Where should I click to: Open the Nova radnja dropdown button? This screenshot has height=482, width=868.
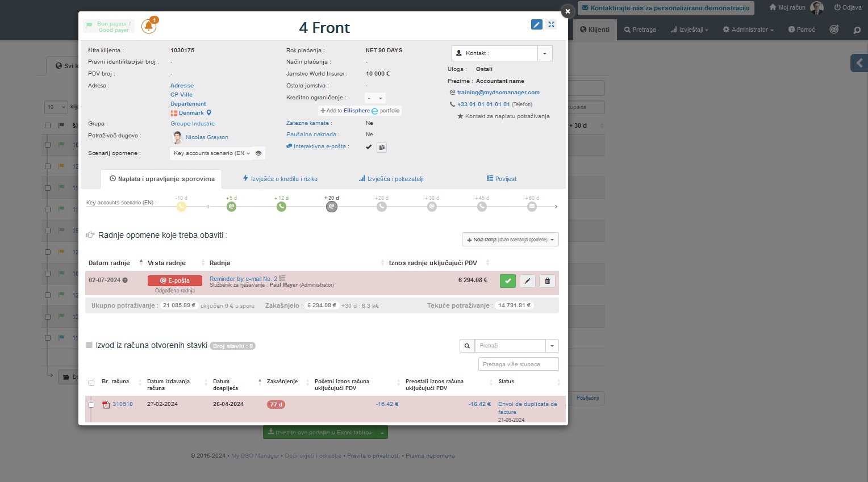tap(510, 240)
